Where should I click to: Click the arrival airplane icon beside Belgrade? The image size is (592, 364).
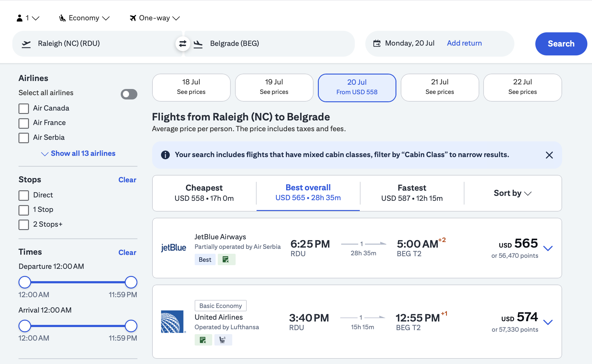point(198,44)
